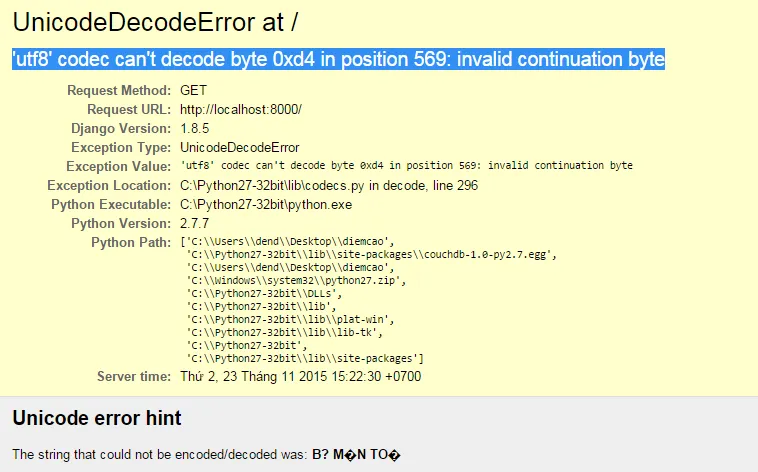Click the Python version 2.7.7 value
Image resolution: width=758 pixels, height=472 pixels.
click(196, 223)
